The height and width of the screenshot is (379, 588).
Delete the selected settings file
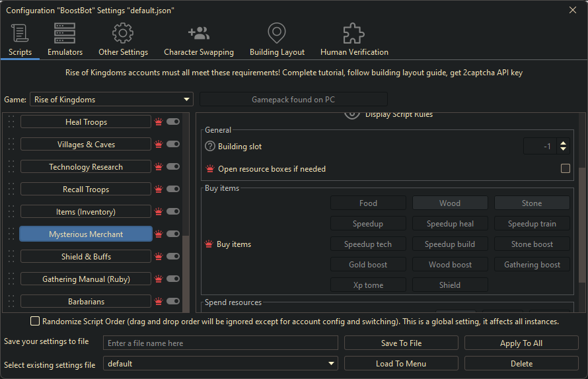click(x=521, y=364)
